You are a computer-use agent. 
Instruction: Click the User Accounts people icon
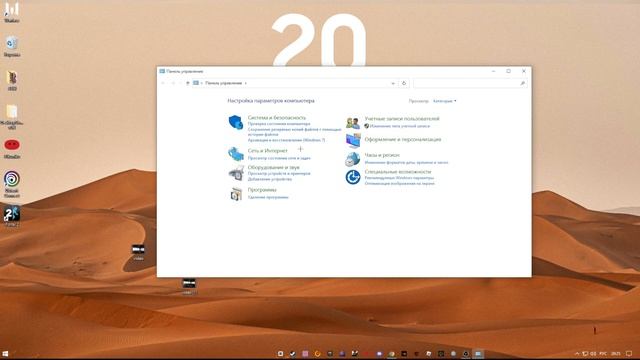353,122
